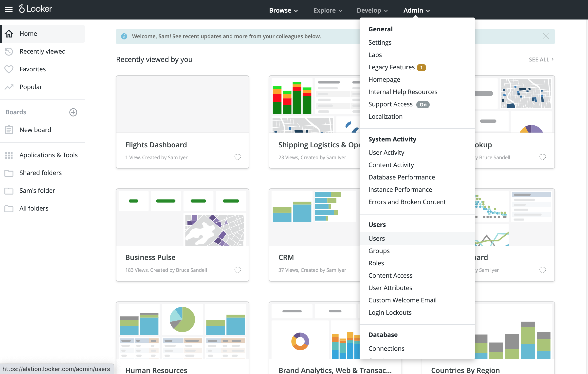Screen dimensions: 588x374
Task: Click the Shared folders folder icon
Action: 9,173
